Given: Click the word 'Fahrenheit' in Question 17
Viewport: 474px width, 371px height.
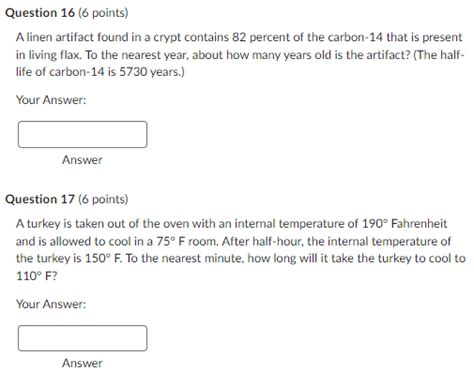Looking at the screenshot, I should tap(419, 223).
